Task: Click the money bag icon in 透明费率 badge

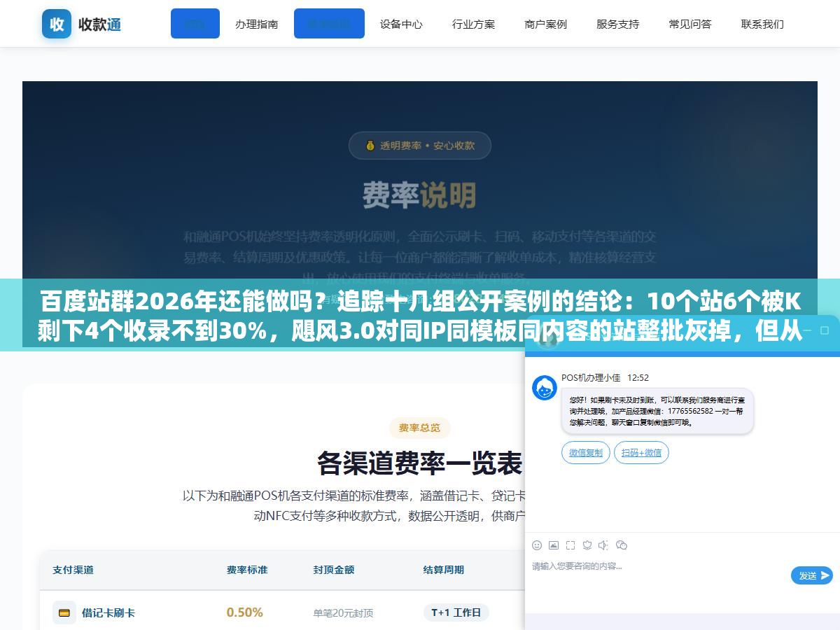Action: pyautogui.click(x=370, y=146)
